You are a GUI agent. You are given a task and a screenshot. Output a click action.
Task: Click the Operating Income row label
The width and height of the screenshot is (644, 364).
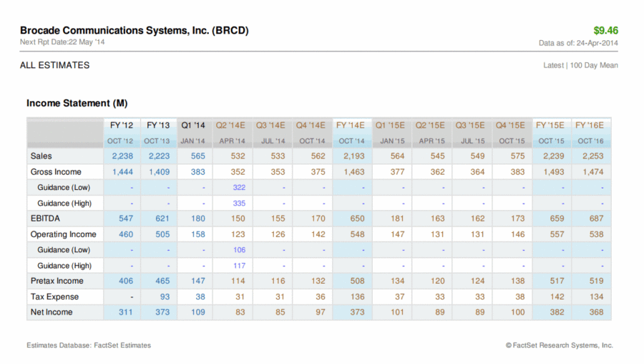point(63,234)
